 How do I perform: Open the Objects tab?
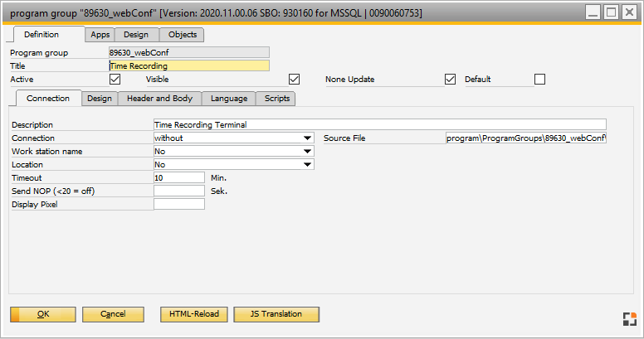click(x=183, y=35)
